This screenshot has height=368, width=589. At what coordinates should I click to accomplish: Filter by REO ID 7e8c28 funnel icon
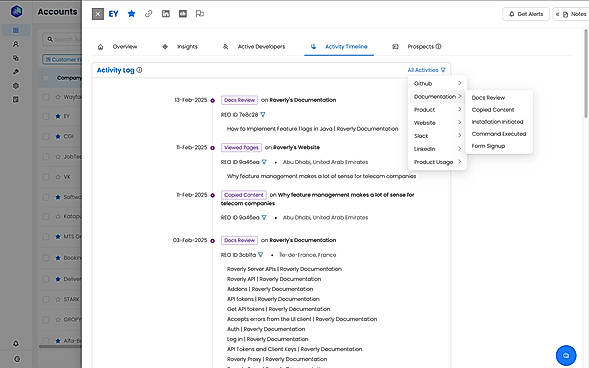pos(263,115)
